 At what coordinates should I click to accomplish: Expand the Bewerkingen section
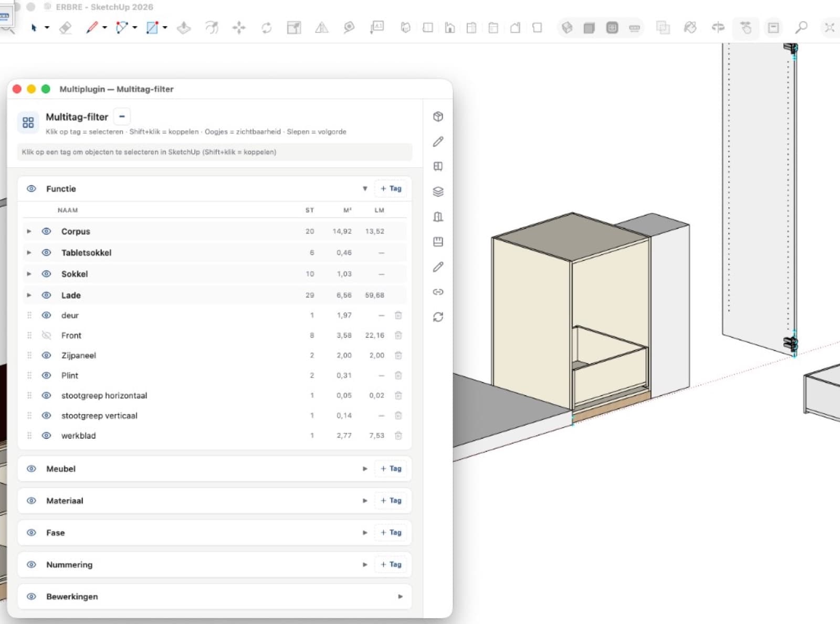(400, 597)
